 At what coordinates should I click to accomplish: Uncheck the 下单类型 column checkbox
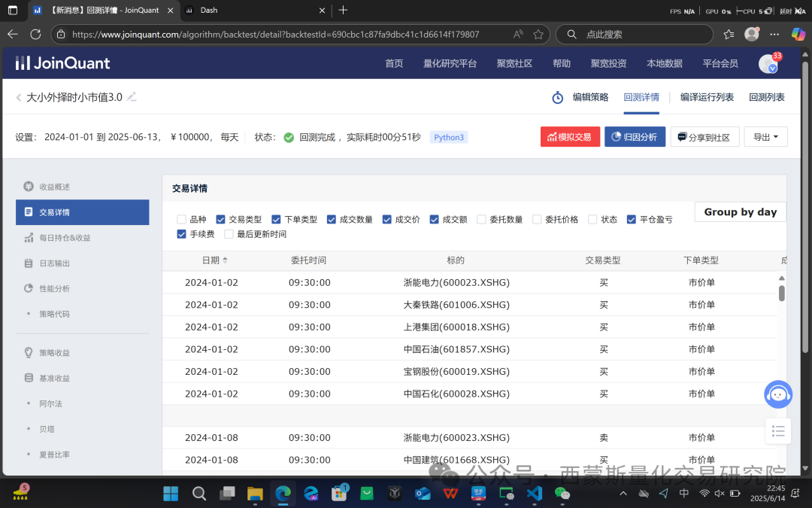point(276,219)
